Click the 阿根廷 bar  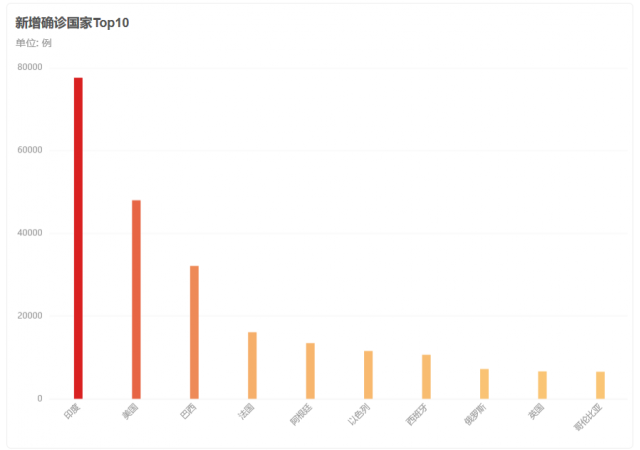point(310,371)
